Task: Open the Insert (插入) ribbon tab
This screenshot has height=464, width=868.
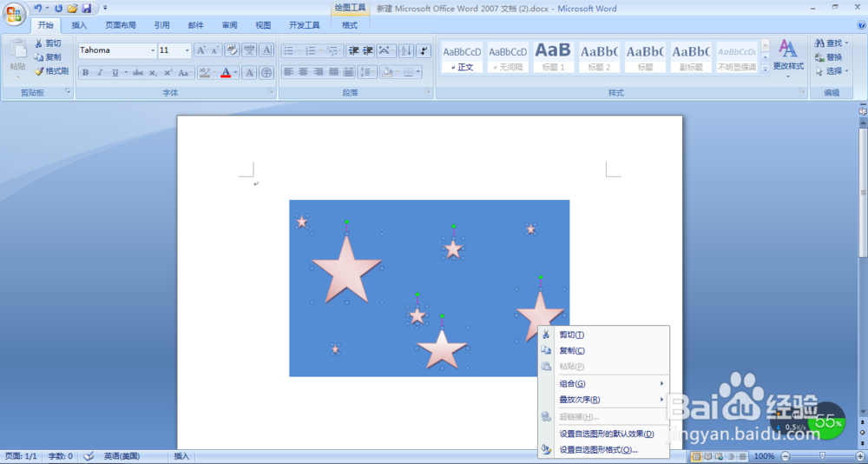Action: click(79, 25)
